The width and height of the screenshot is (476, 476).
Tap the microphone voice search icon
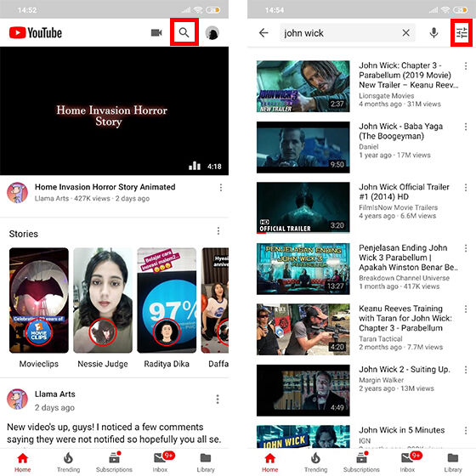click(433, 32)
